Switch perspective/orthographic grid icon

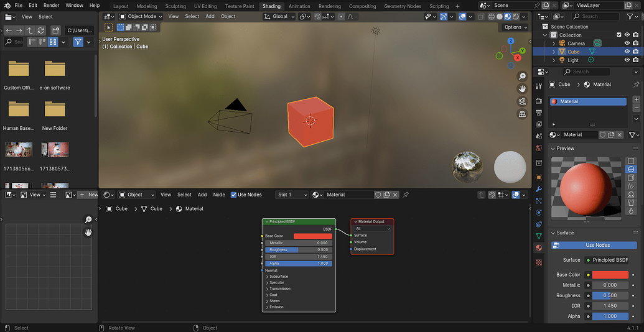point(523,114)
